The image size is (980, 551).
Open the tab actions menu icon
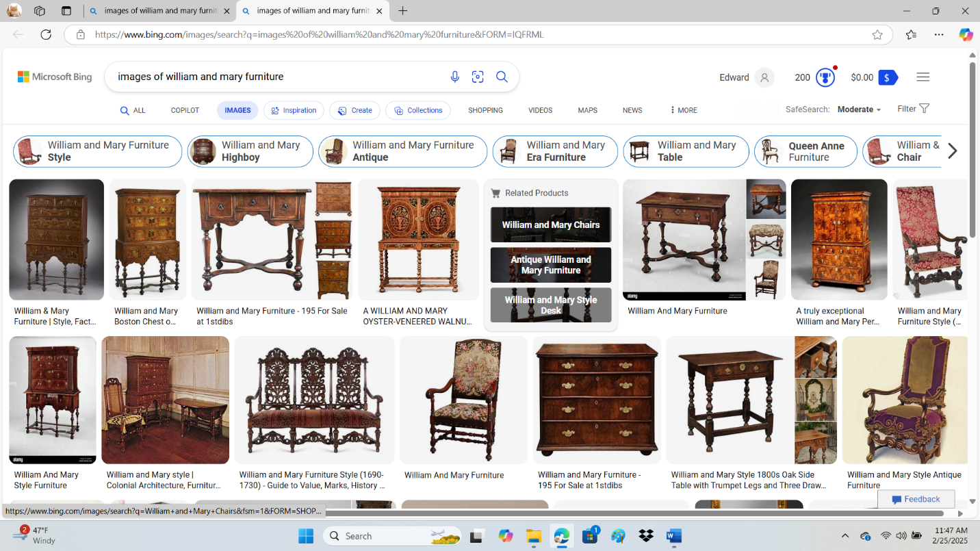66,11
